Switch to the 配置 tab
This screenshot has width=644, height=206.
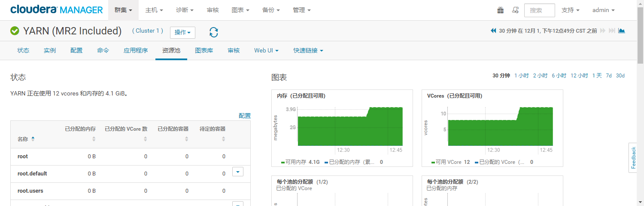point(76,50)
